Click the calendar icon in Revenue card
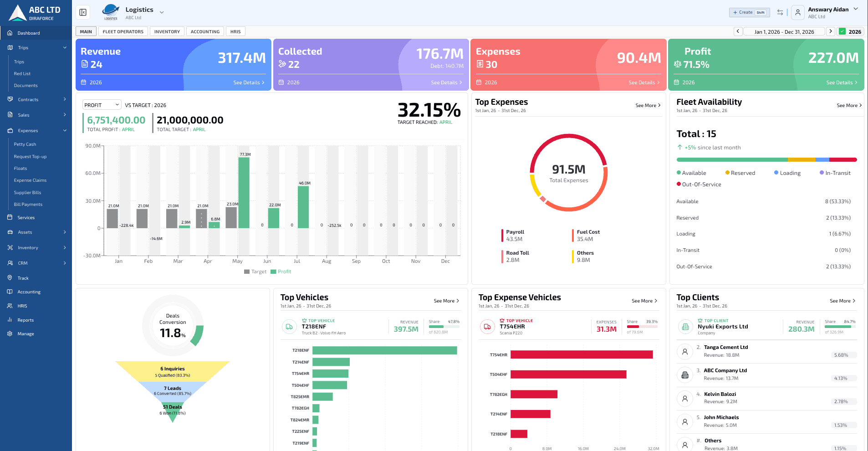The width and height of the screenshot is (868, 451). (x=84, y=82)
